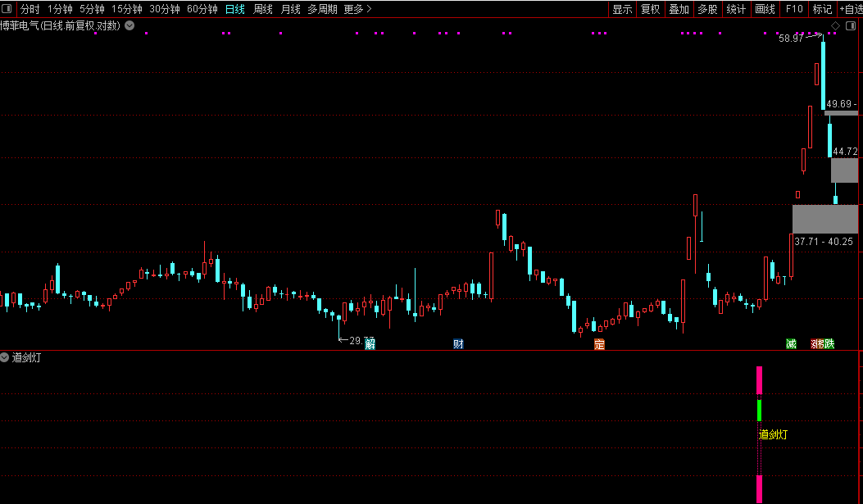The height and width of the screenshot is (504, 863).
Task: Click the 37.71 - 40.25 range label
Action: pyautogui.click(x=824, y=242)
